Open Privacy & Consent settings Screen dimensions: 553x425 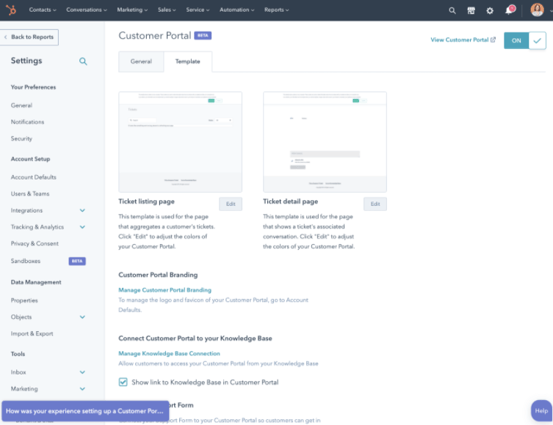tap(35, 243)
